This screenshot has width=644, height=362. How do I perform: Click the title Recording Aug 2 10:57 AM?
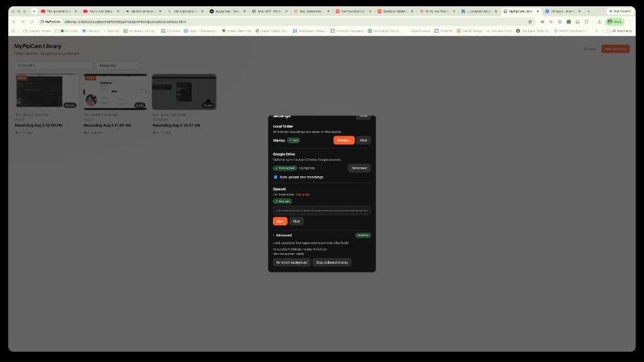click(x=176, y=125)
